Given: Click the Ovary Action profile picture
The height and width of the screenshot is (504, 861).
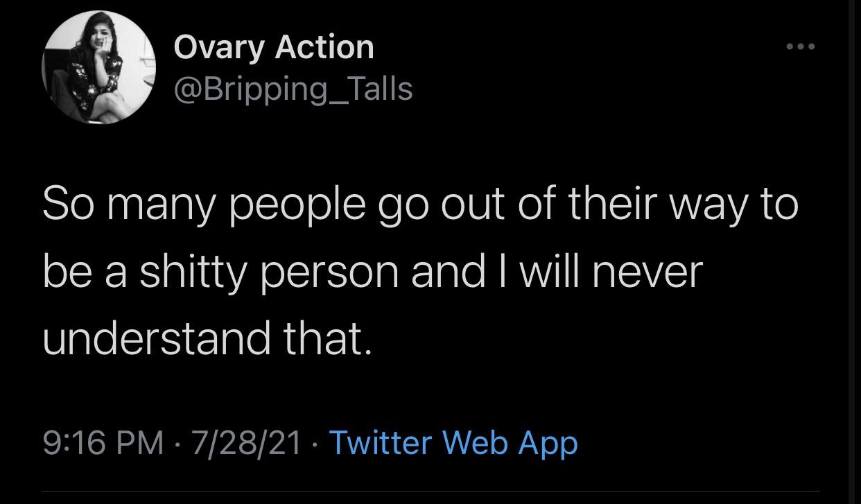Looking at the screenshot, I should tap(98, 67).
